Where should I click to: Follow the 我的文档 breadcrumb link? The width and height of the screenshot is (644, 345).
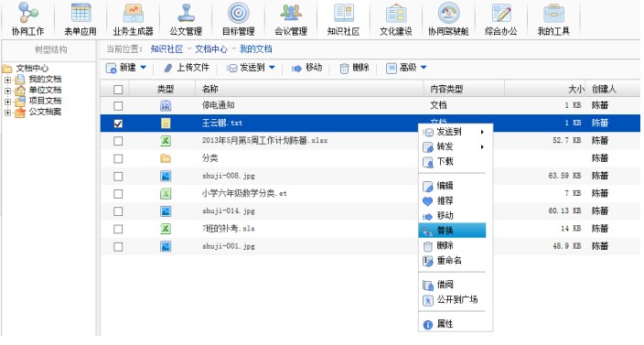pyautogui.click(x=256, y=49)
